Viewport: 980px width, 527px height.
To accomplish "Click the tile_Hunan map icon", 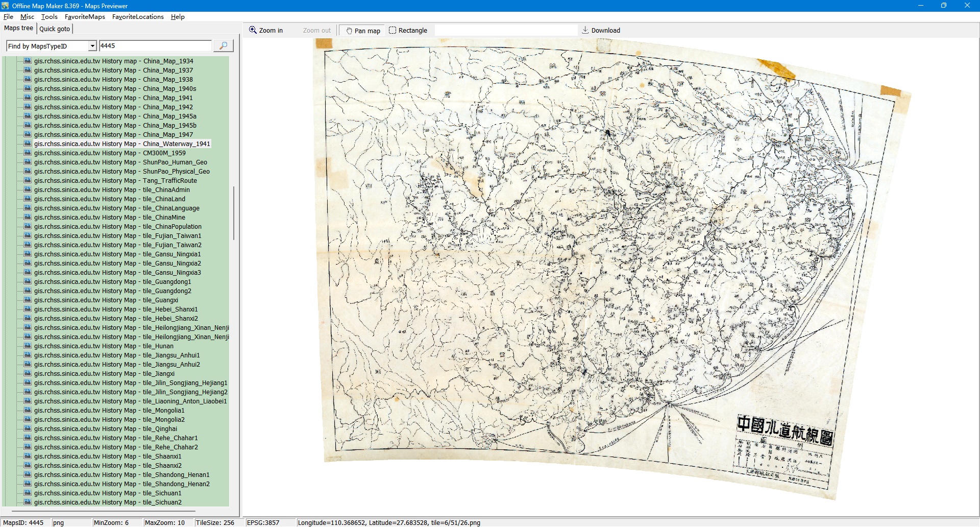I will click(x=28, y=346).
